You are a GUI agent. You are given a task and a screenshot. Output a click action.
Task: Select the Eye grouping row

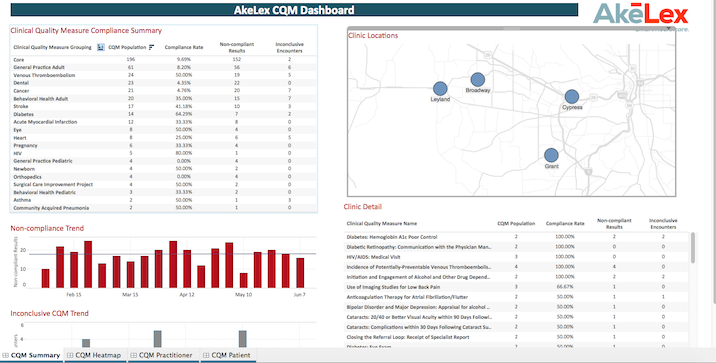(163, 130)
